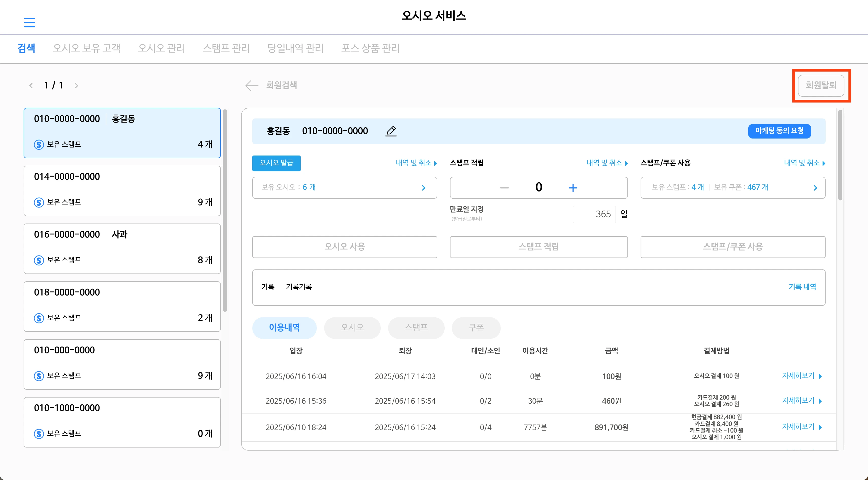The image size is (868, 480).
Task: Go to the previous page with the left arrow
Action: pos(31,85)
